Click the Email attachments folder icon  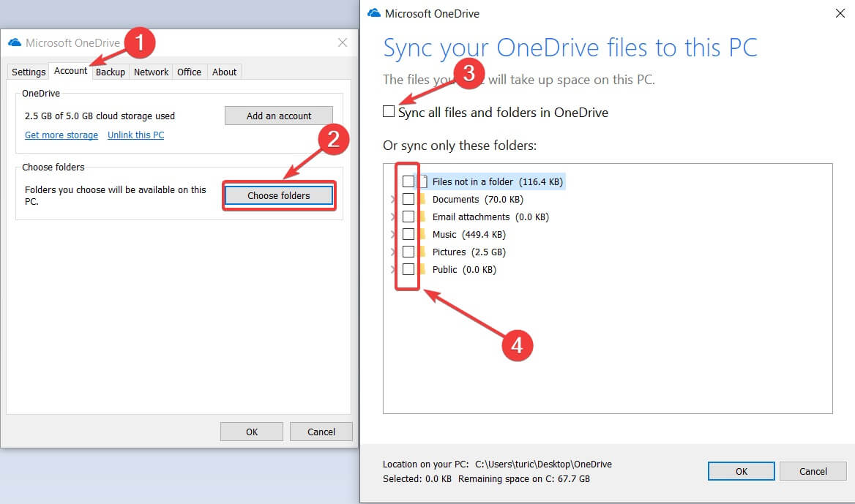(422, 217)
